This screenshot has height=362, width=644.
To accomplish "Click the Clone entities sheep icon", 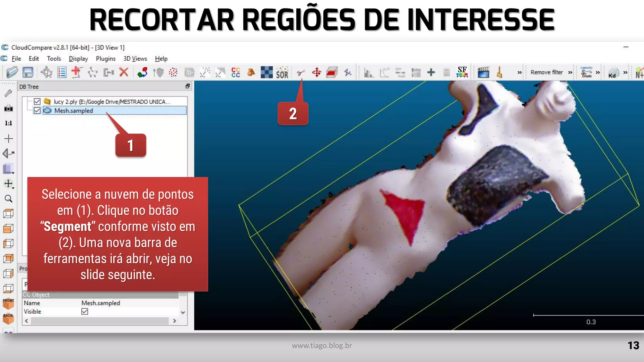I will pyautogui.click(x=93, y=72).
